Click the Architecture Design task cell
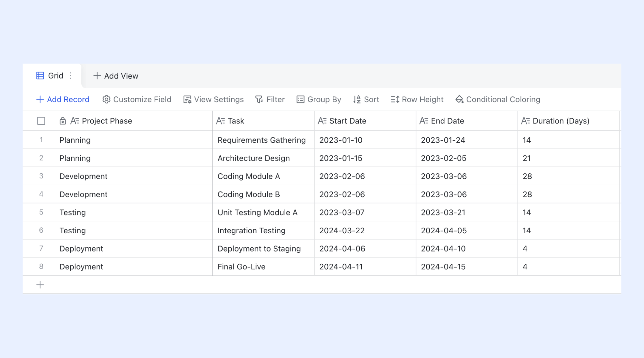Screen dimensions: 644x358 (x=264, y=158)
